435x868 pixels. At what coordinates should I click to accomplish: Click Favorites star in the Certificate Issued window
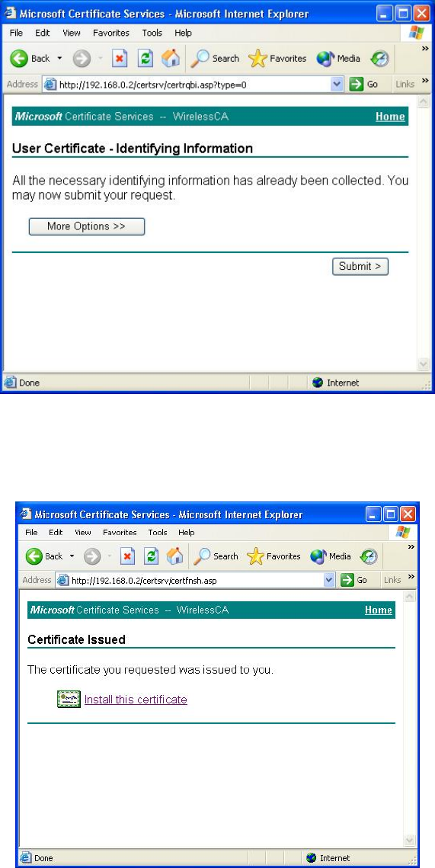click(255, 556)
